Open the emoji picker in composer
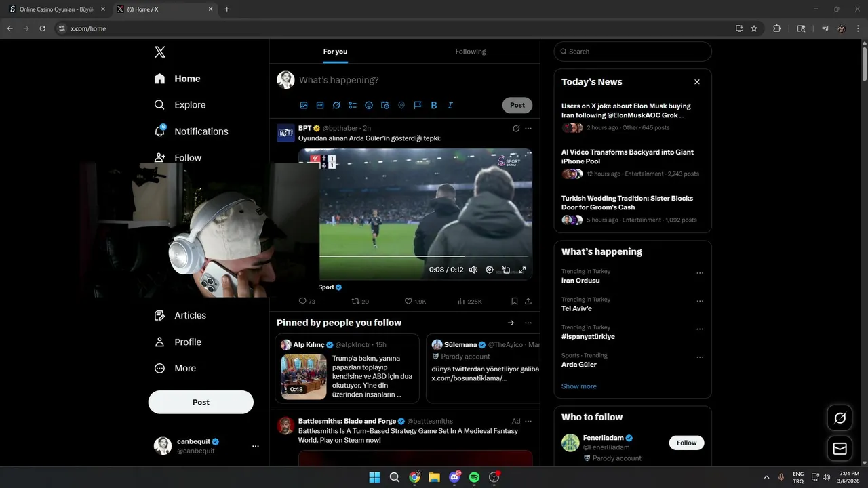This screenshot has height=488, width=868. [369, 105]
